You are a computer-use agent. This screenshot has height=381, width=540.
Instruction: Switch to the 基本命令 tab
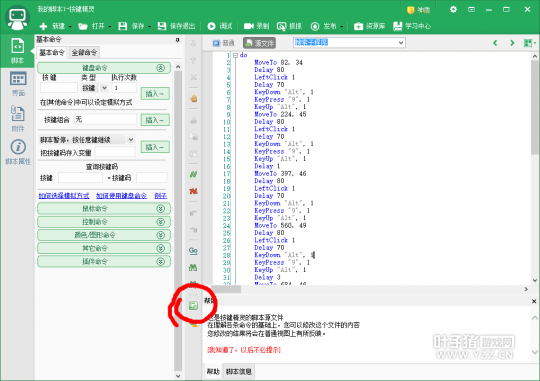(52, 52)
